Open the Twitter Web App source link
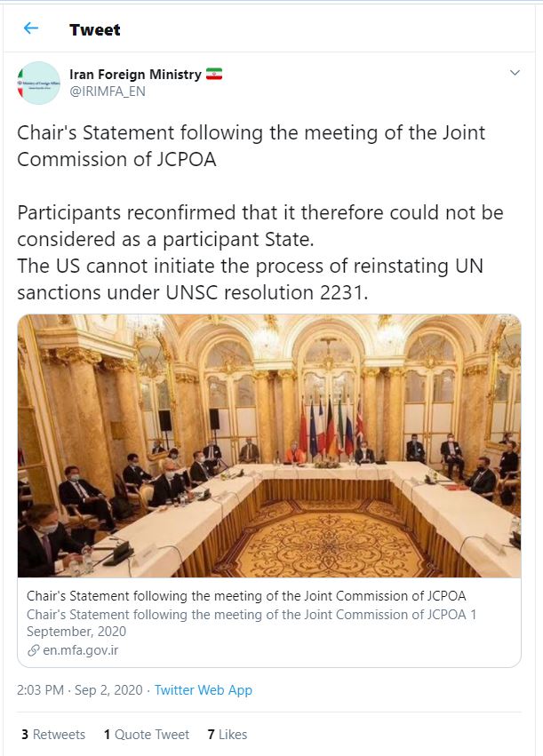This screenshot has width=543, height=756. tap(204, 690)
